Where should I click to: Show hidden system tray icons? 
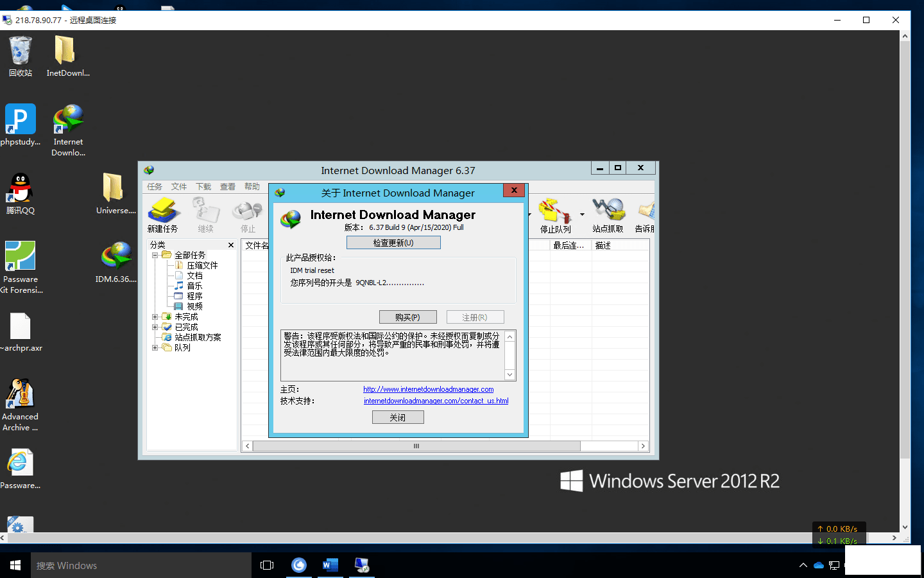click(x=803, y=565)
